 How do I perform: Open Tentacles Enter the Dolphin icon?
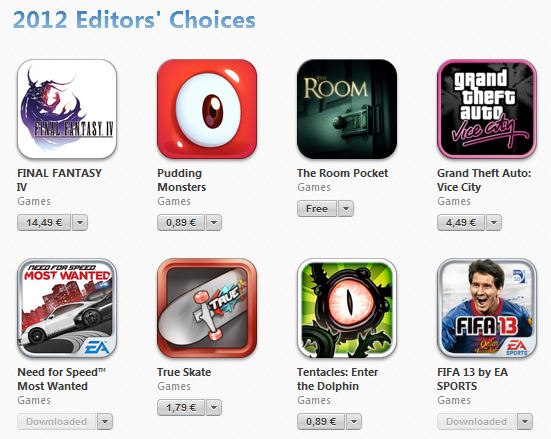point(347,308)
